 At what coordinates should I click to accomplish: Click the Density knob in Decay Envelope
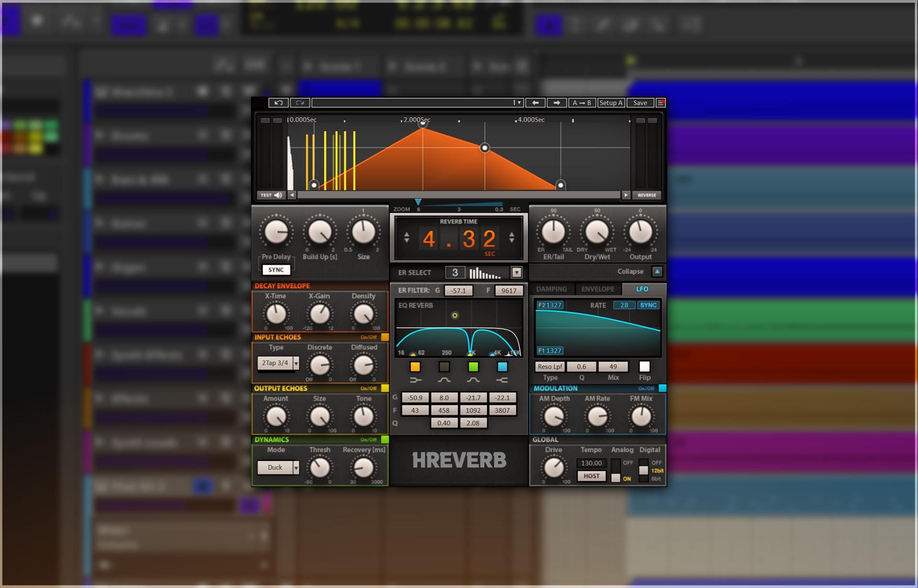pyautogui.click(x=363, y=314)
